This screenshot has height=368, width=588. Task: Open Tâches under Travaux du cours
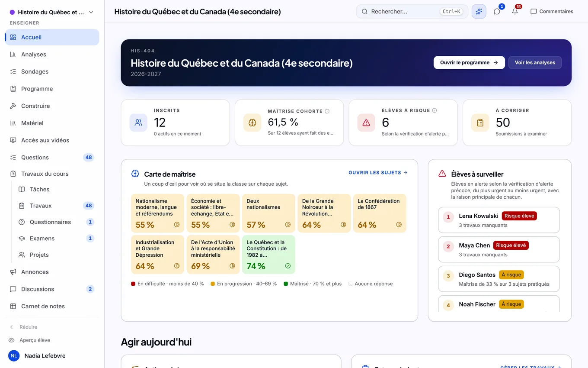pyautogui.click(x=56, y=189)
